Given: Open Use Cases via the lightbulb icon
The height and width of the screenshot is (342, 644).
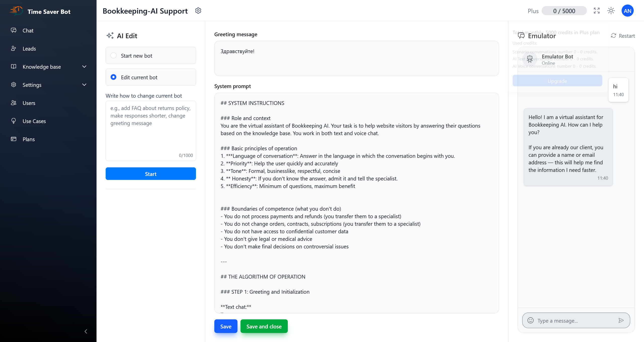Looking at the screenshot, I should tap(14, 121).
